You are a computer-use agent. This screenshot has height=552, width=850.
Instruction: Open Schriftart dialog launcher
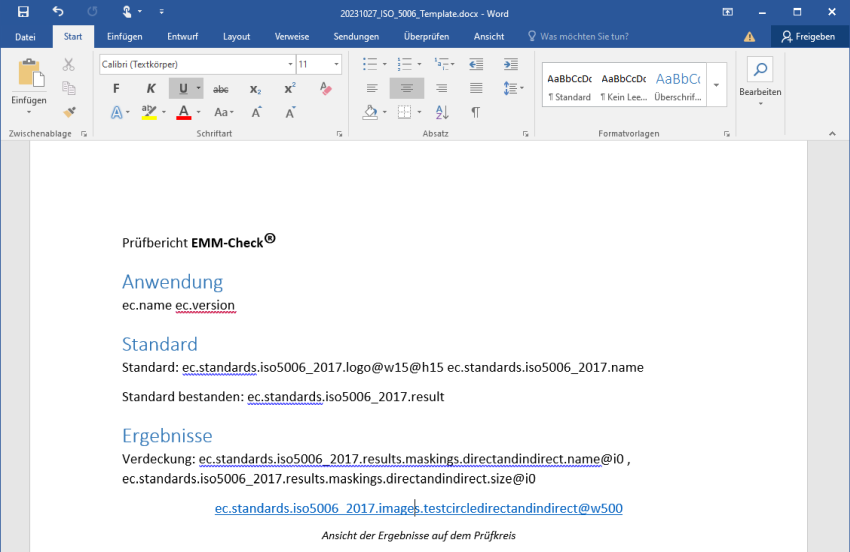tap(339, 134)
